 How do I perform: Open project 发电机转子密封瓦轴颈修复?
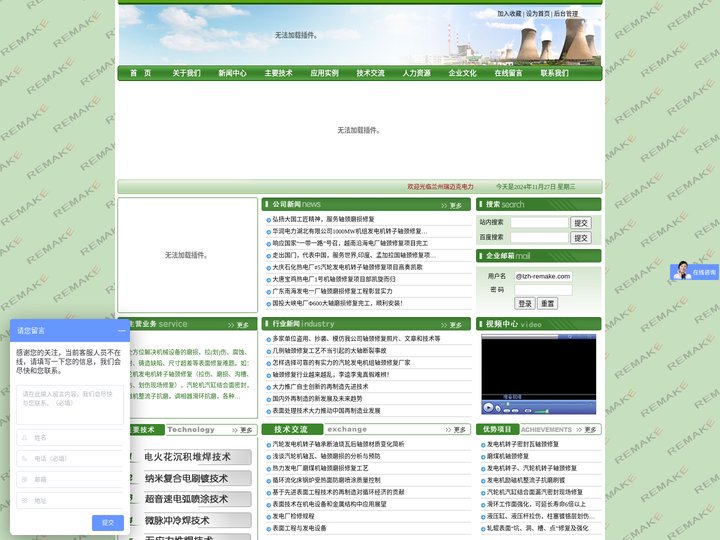click(x=523, y=444)
